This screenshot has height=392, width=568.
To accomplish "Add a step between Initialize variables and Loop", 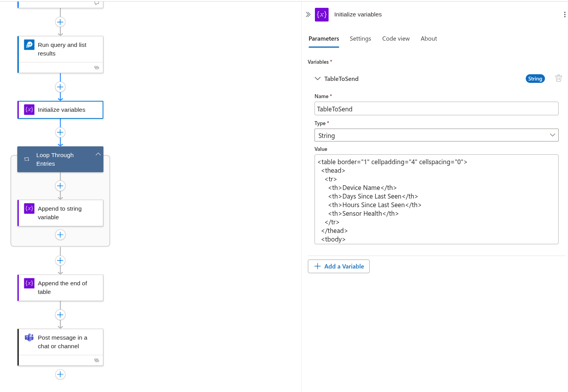I will pyautogui.click(x=60, y=132).
